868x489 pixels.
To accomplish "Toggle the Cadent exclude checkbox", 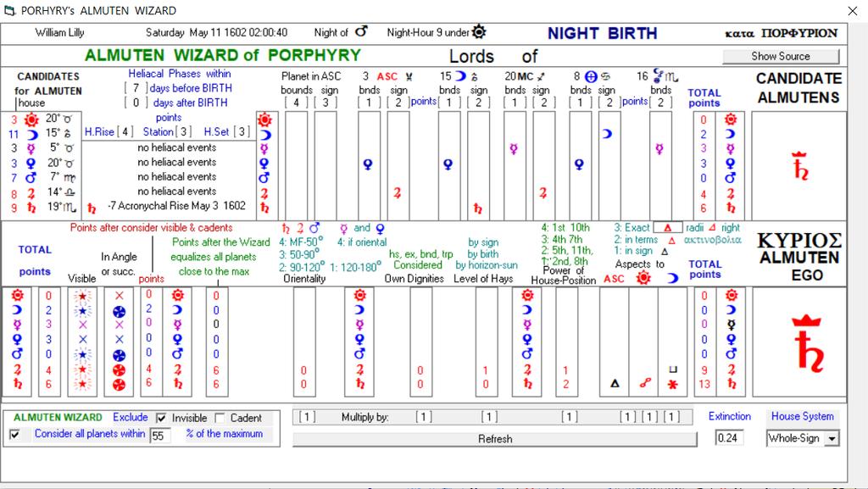I will 220,418.
